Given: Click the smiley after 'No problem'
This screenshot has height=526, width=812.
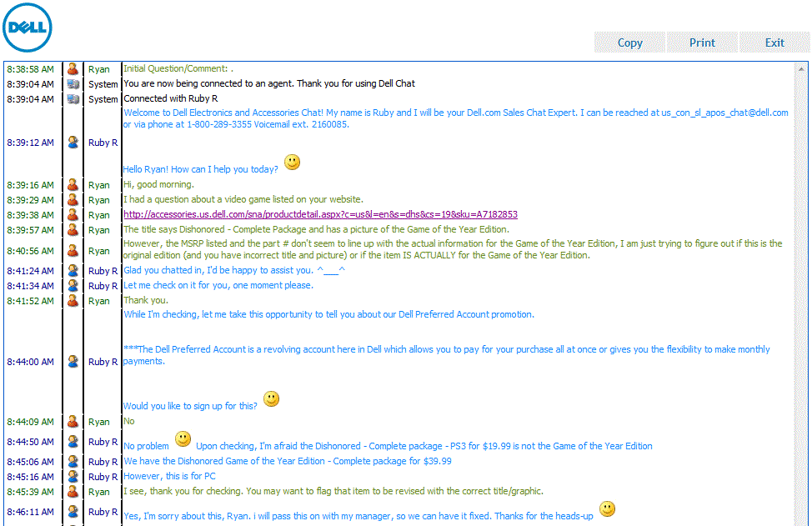Looking at the screenshot, I should point(183,439).
